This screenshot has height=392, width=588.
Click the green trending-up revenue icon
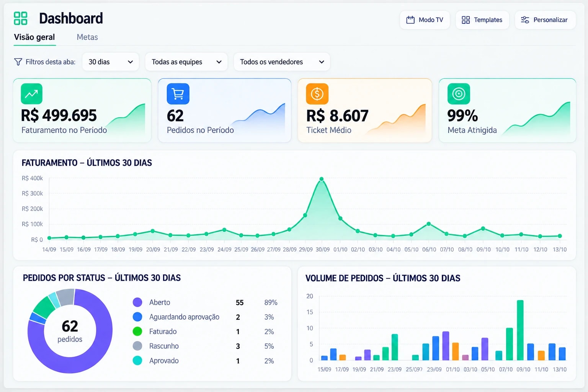coord(31,94)
